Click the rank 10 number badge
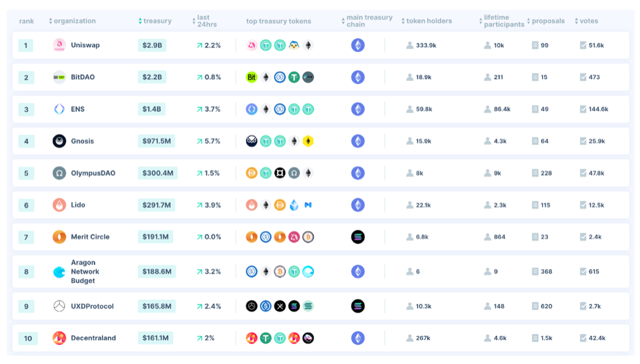Screen dimensions: 640x364 [28, 338]
